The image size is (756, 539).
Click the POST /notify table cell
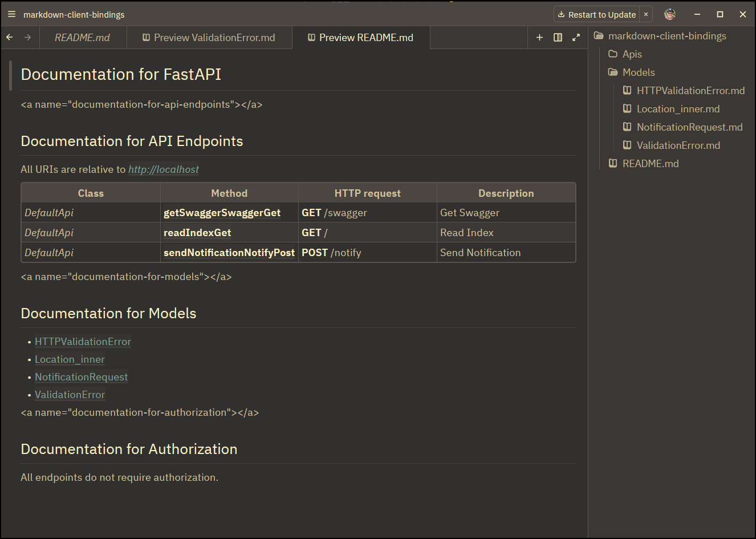[368, 253]
